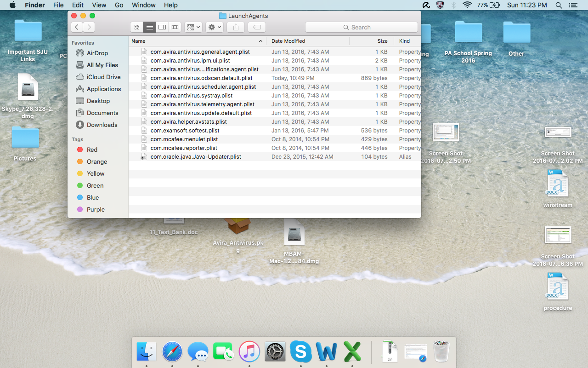The height and width of the screenshot is (368, 588).
Task: Switch Finder to column view
Action: click(x=162, y=27)
